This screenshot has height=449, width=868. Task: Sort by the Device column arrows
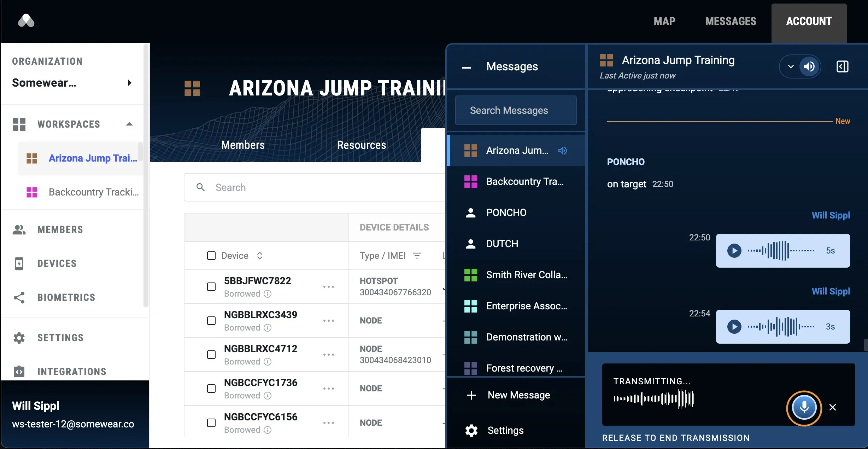[x=260, y=256]
